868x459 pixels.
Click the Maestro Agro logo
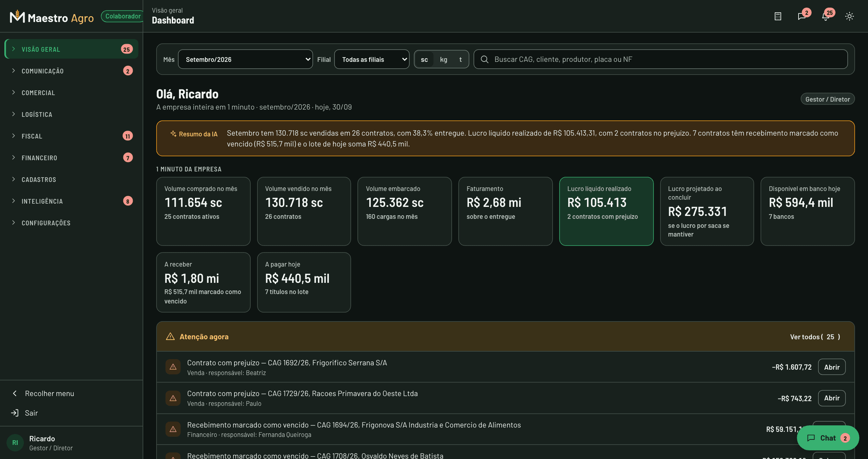52,17
